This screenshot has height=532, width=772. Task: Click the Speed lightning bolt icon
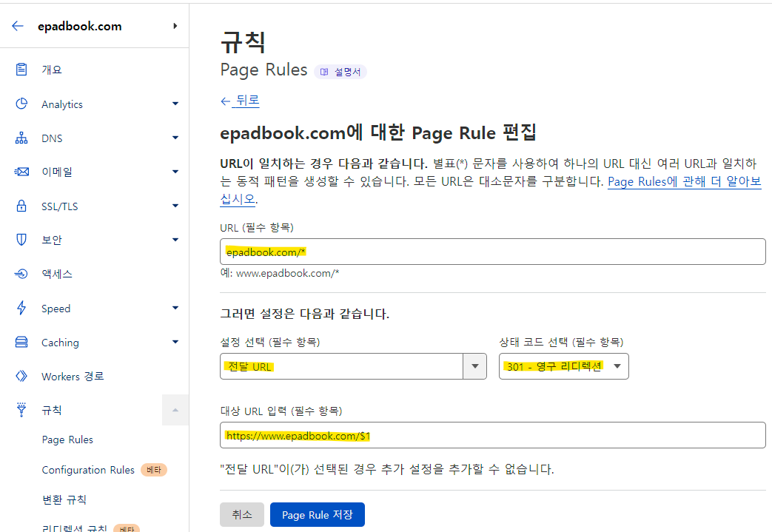pyautogui.click(x=21, y=309)
